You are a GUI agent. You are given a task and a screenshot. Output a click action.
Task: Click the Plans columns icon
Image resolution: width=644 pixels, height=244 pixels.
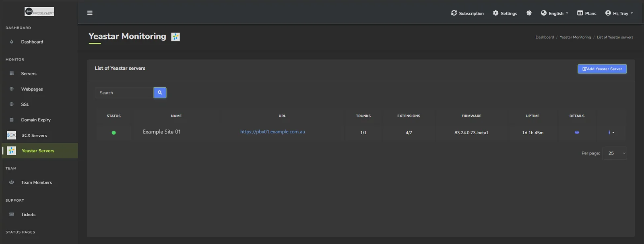(x=580, y=13)
